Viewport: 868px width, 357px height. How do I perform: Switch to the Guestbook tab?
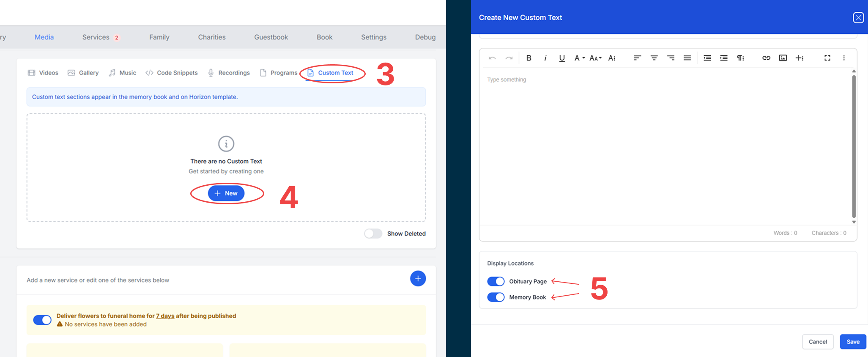click(271, 37)
